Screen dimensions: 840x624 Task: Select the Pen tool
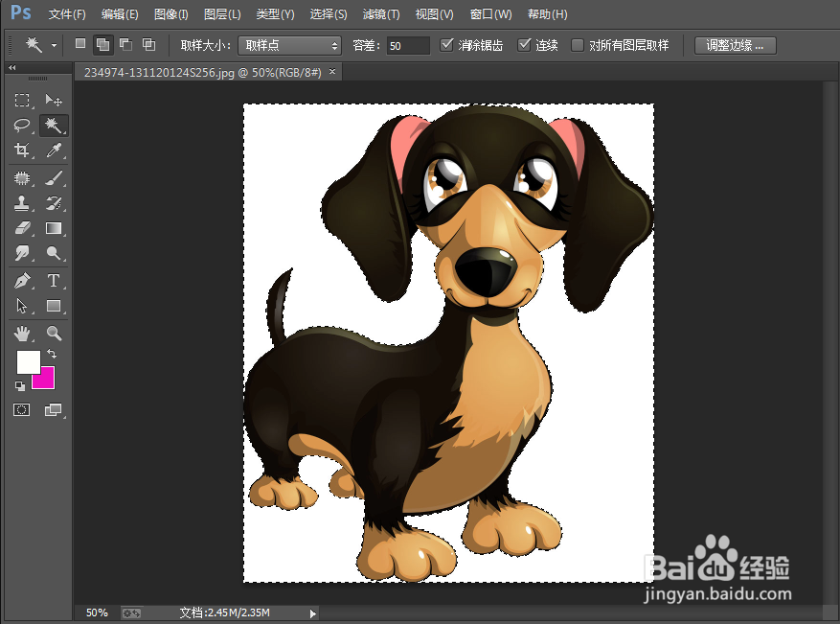[22, 281]
